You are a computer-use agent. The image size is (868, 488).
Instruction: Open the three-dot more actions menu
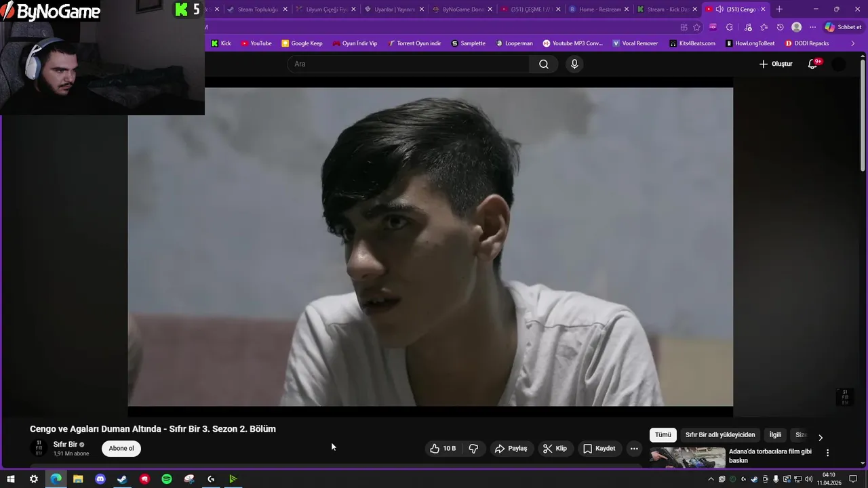coord(634,449)
